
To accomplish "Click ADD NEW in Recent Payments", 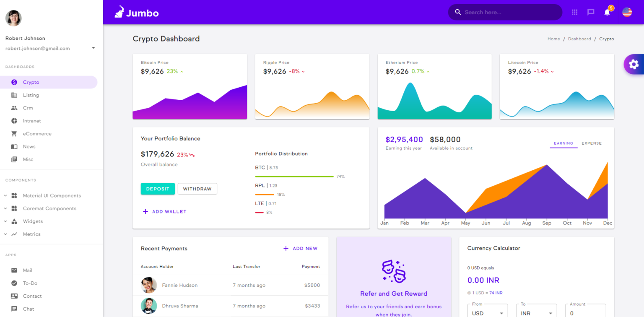I will tap(300, 248).
